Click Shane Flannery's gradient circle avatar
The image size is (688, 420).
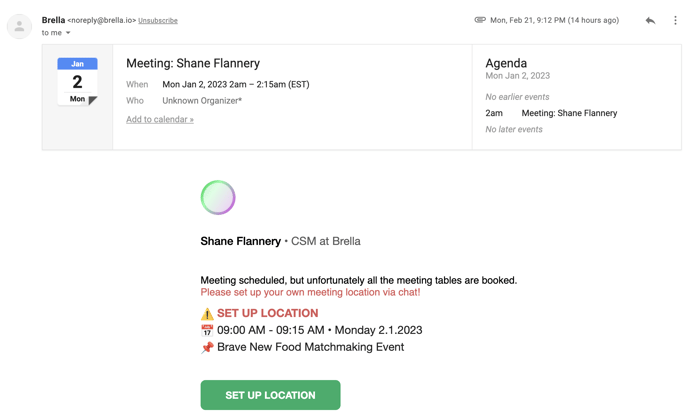tap(218, 197)
